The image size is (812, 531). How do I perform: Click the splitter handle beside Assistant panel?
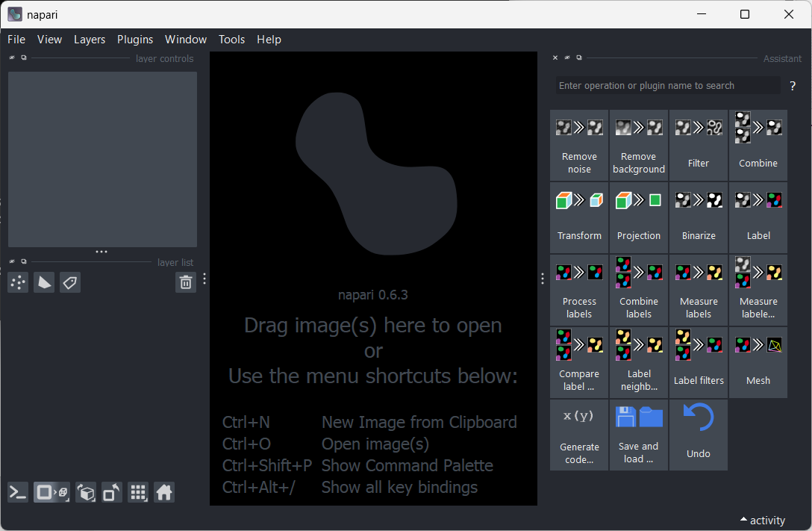click(542, 279)
